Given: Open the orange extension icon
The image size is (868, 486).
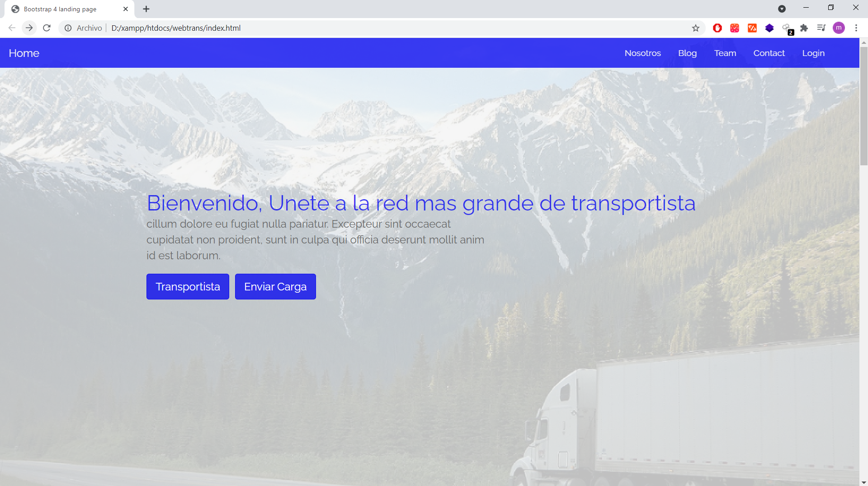Looking at the screenshot, I should point(752,28).
